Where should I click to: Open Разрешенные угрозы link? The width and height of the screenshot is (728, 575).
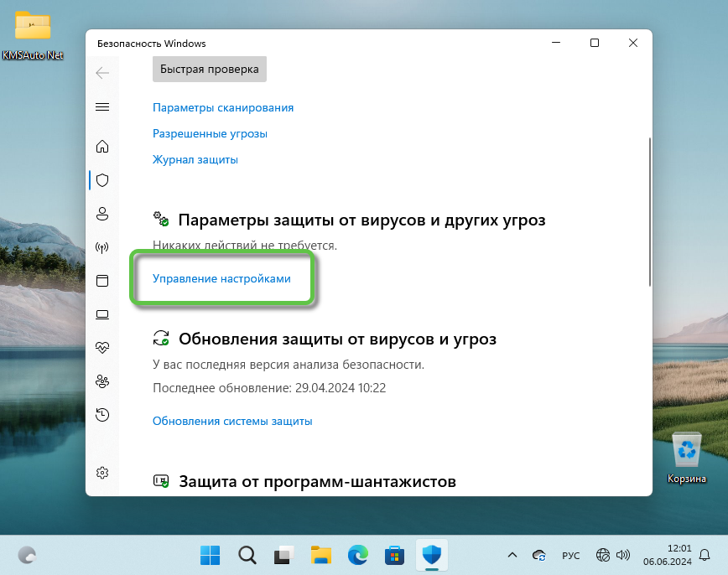(210, 133)
